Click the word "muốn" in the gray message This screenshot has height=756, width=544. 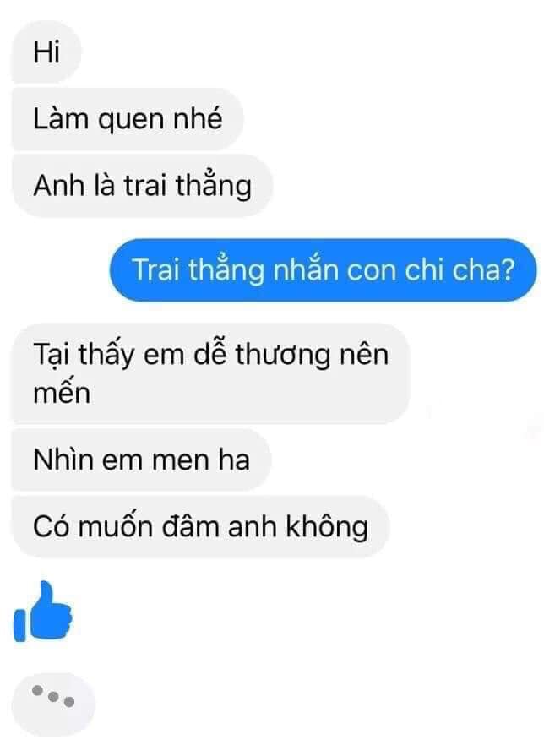click(x=116, y=526)
